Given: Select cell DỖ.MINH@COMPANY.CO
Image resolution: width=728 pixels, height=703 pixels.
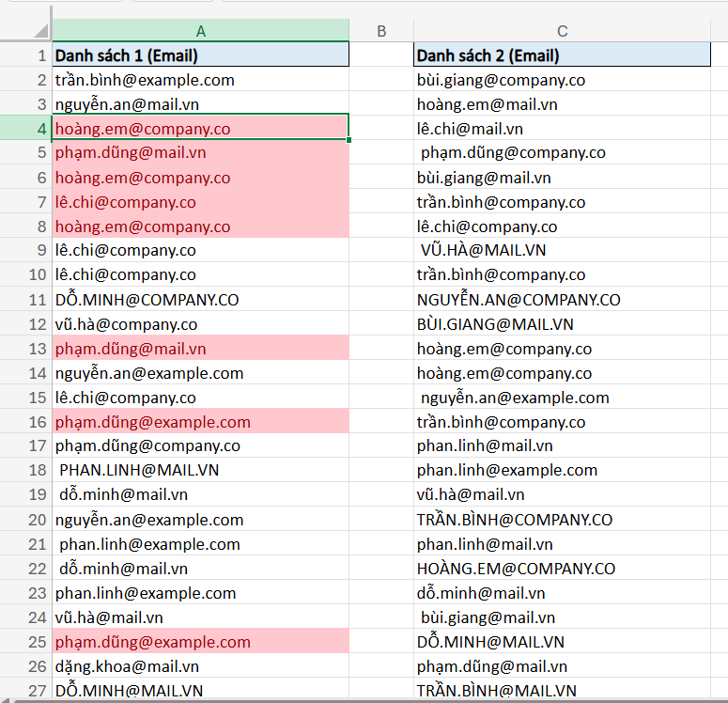Looking at the screenshot, I should (201, 300).
